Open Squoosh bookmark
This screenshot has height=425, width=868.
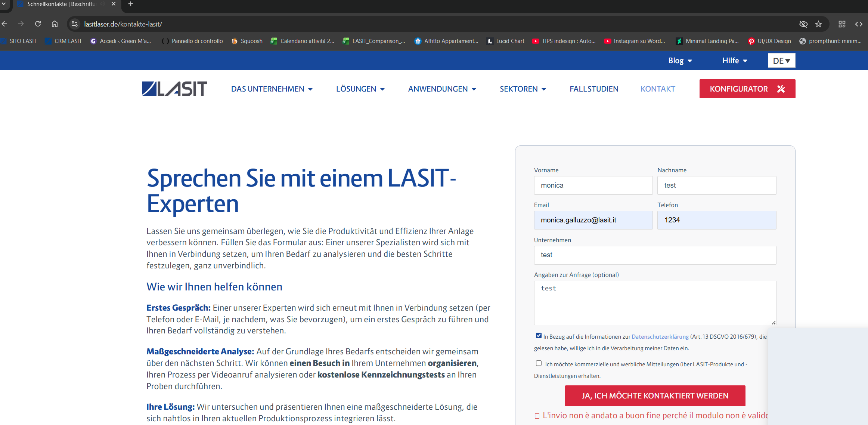(247, 41)
